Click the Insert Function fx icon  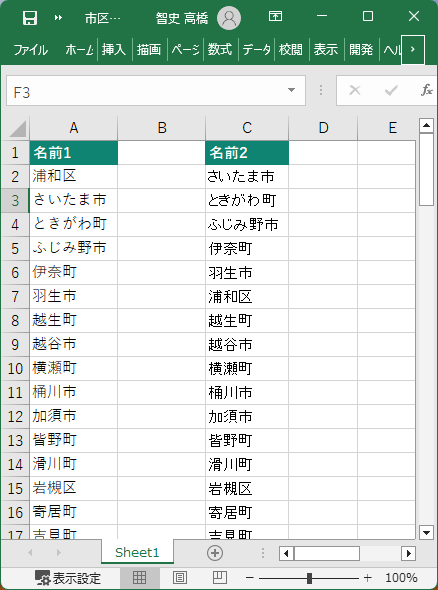427,90
